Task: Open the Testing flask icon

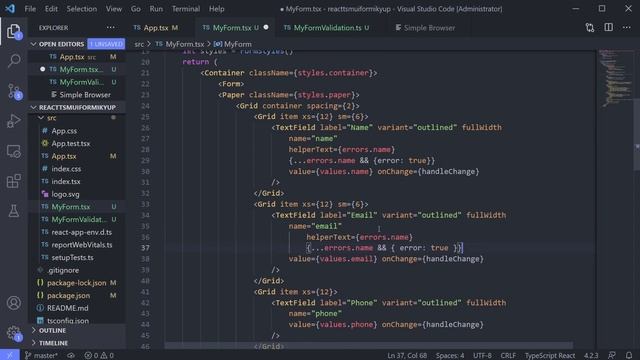Action: (13, 211)
